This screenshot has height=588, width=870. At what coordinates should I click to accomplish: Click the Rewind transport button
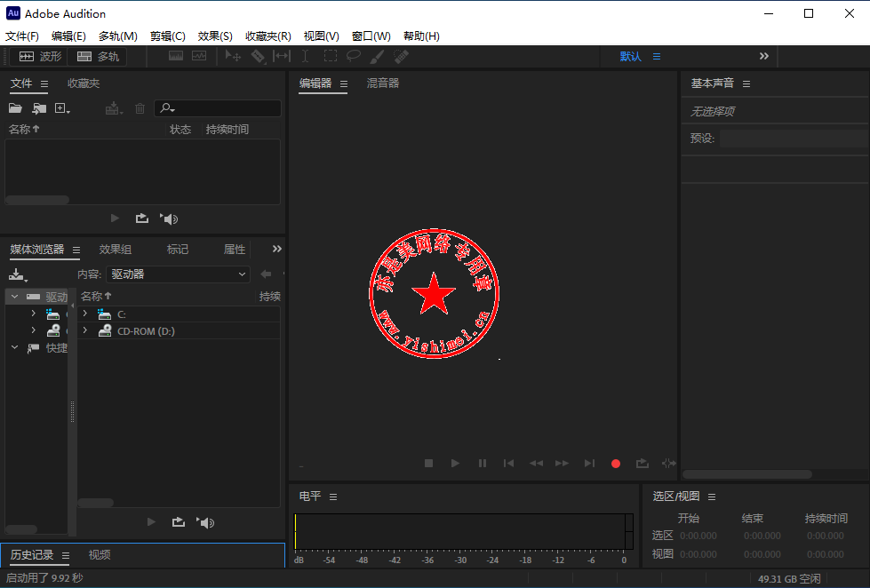point(536,463)
